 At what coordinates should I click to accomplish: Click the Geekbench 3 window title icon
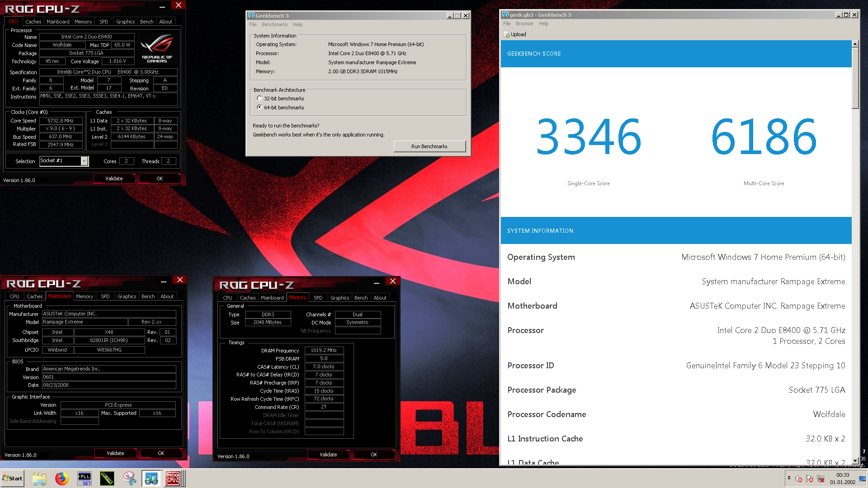[251, 15]
